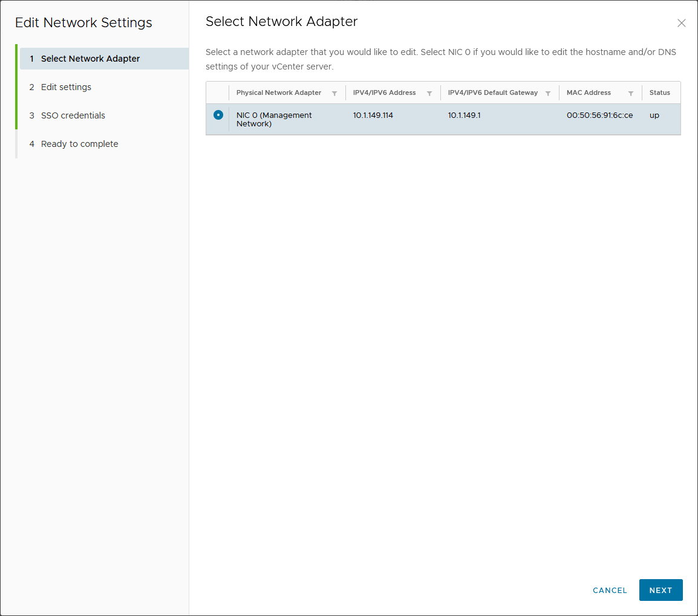This screenshot has height=616, width=698.
Task: Open filter for IPV4/IPV6 Address column
Action: coord(429,94)
